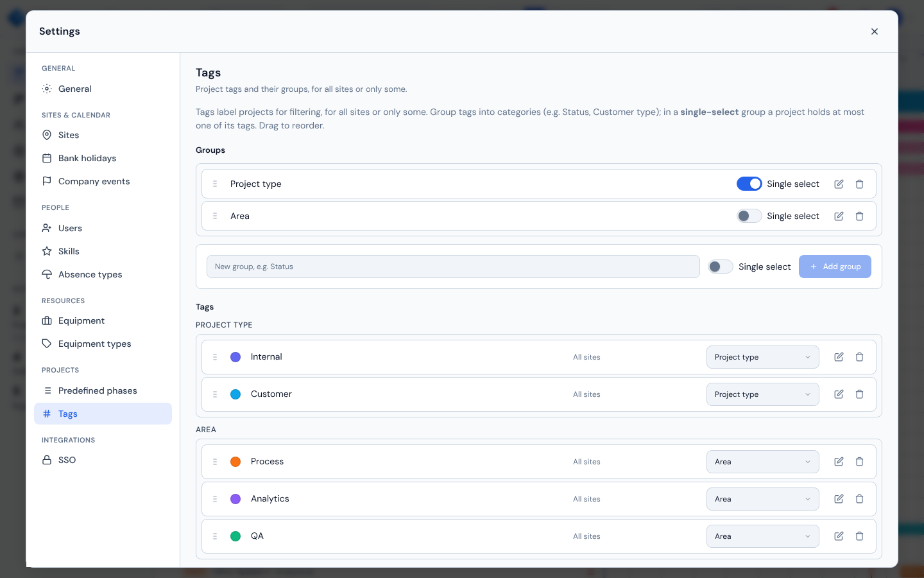Edit the Process tag

839,462
